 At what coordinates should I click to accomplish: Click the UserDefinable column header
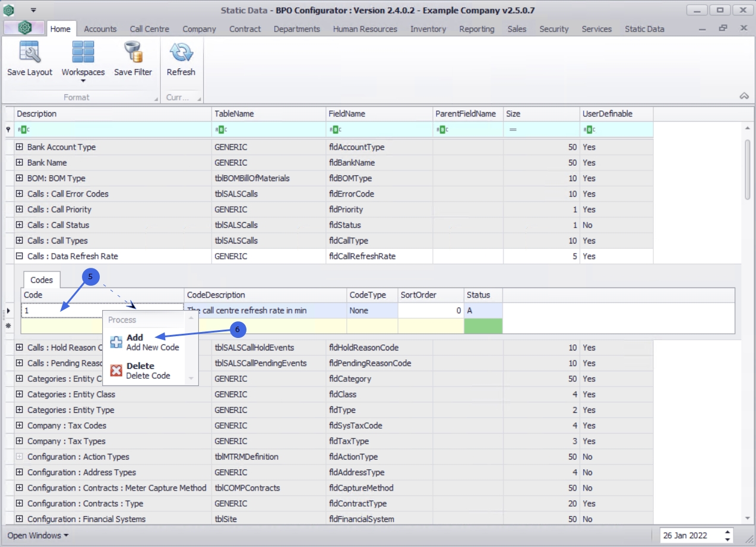616,113
